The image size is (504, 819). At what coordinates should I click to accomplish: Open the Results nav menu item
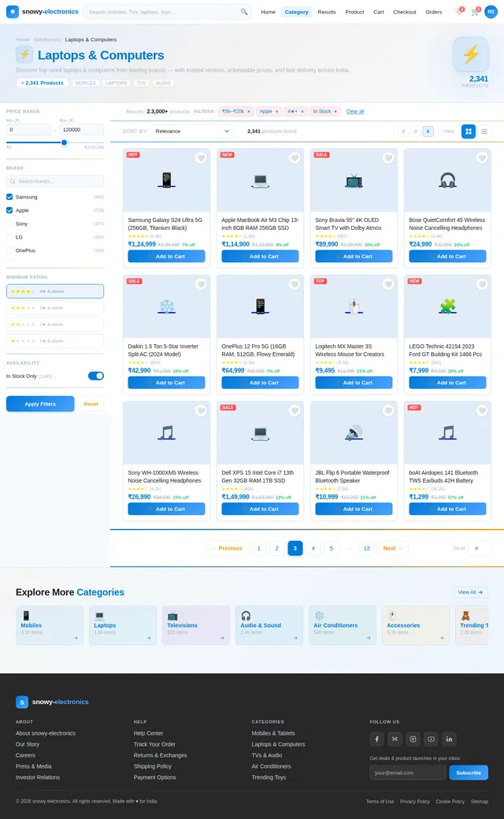327,12
